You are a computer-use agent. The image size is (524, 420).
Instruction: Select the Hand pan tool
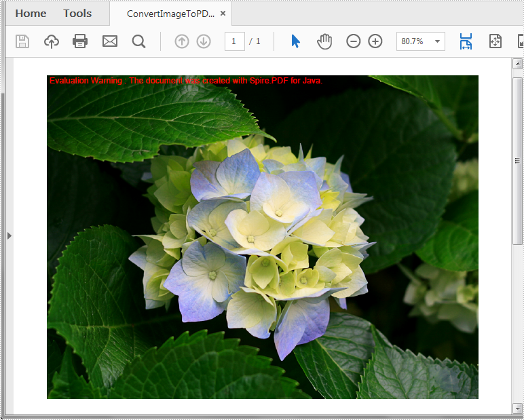[x=324, y=41]
